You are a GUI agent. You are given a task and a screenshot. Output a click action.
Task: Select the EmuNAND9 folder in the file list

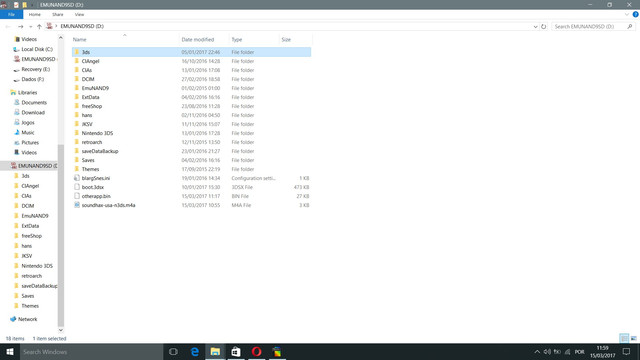pyautogui.click(x=191, y=88)
